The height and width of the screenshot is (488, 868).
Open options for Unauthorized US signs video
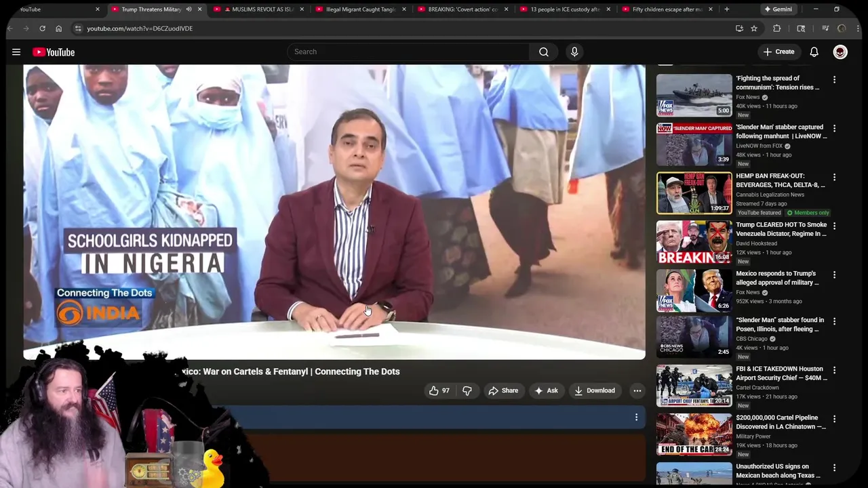(835, 468)
